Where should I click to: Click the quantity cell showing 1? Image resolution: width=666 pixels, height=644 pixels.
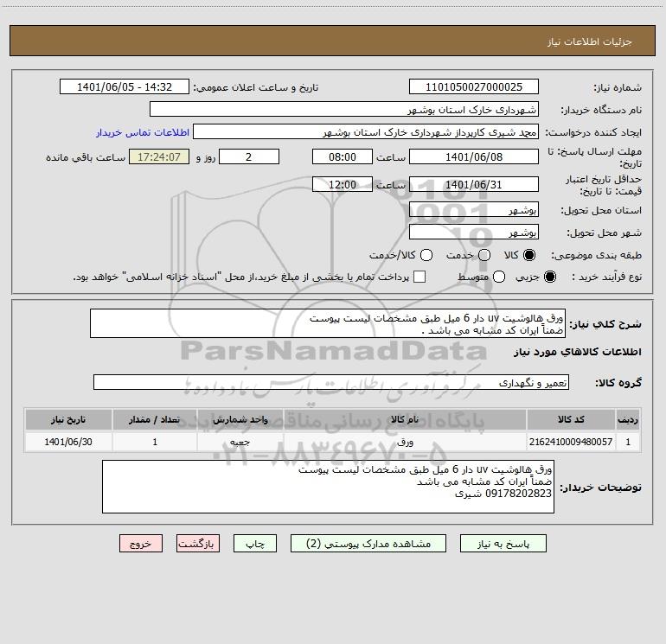(155, 442)
